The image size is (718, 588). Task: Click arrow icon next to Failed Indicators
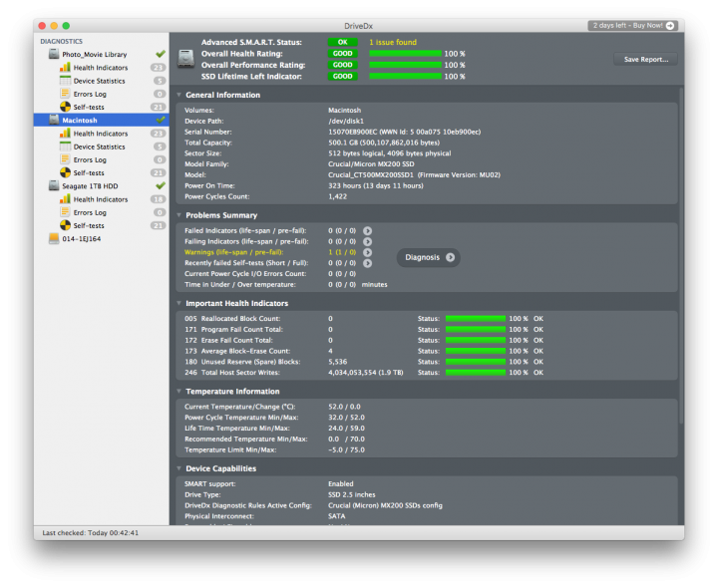[367, 230]
